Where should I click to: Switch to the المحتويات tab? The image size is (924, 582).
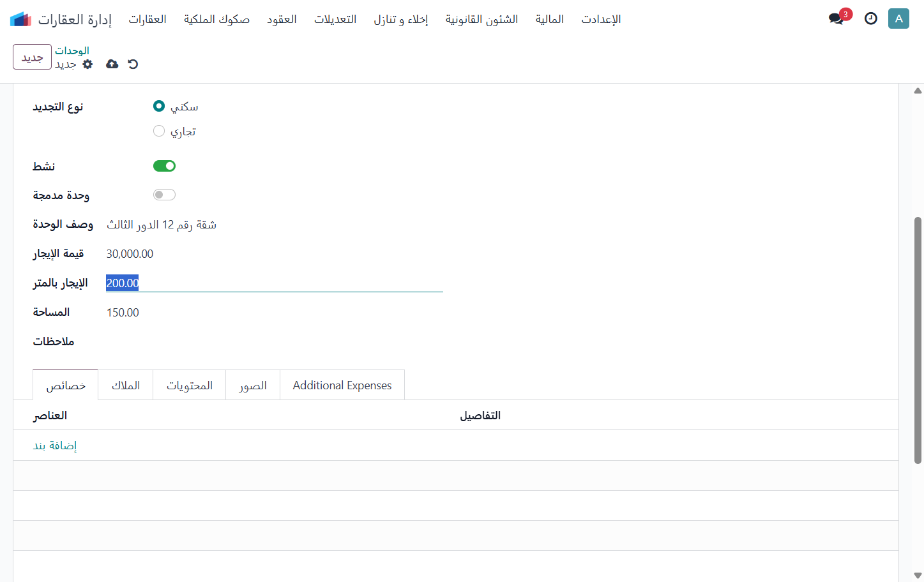point(190,385)
